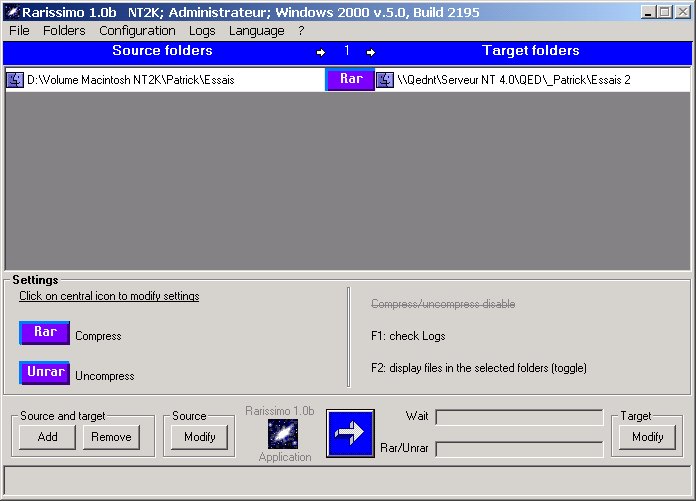
Task: Click the target folder Mac icon
Action: (385, 80)
